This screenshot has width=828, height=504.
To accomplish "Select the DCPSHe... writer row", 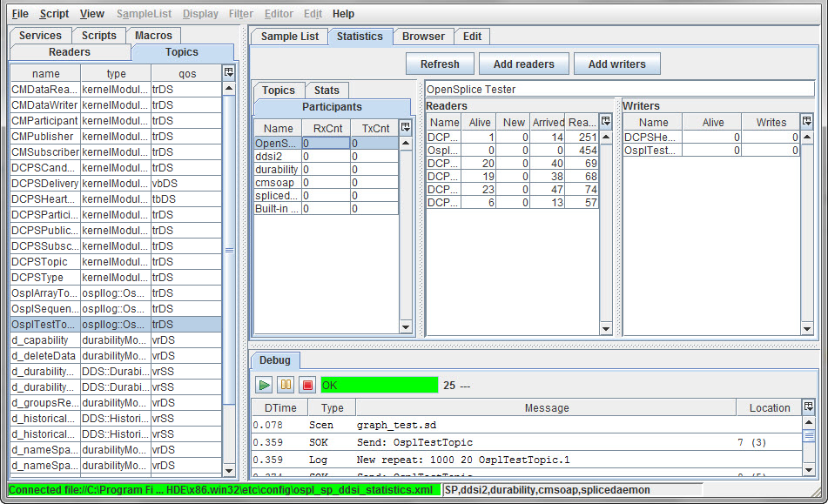I will [711, 138].
